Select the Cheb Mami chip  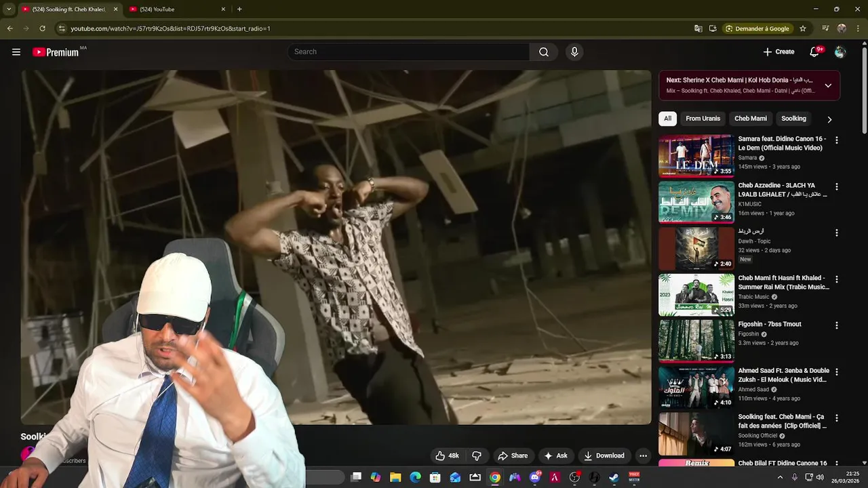[x=751, y=119]
